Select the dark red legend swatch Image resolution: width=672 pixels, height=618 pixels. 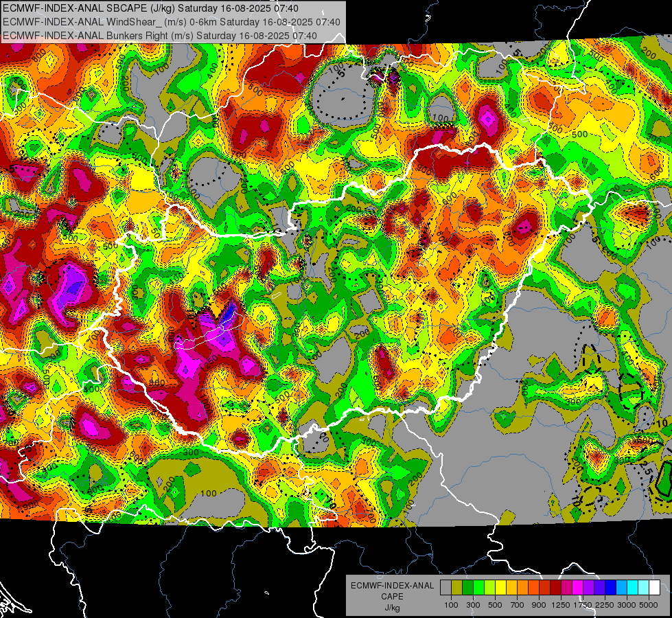point(556,587)
